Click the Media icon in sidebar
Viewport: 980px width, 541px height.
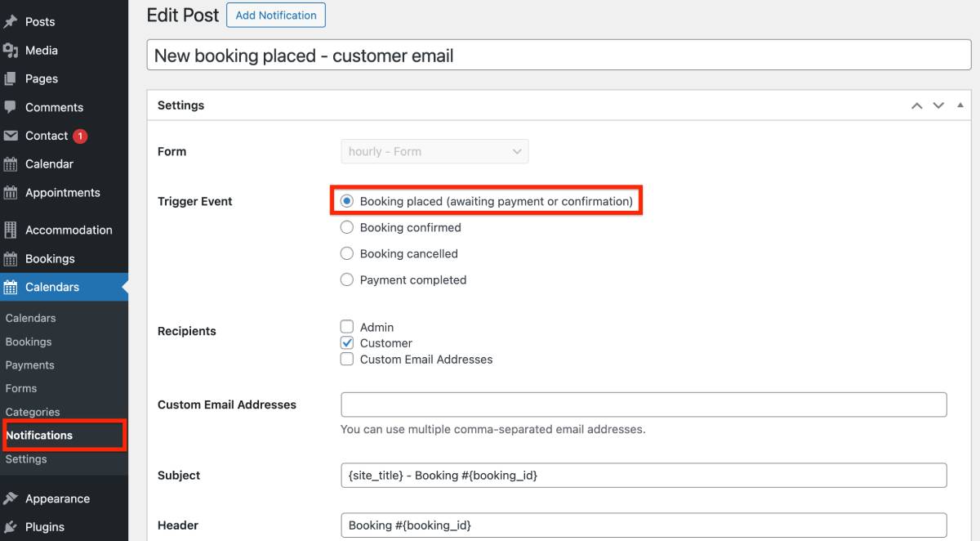[x=11, y=51]
